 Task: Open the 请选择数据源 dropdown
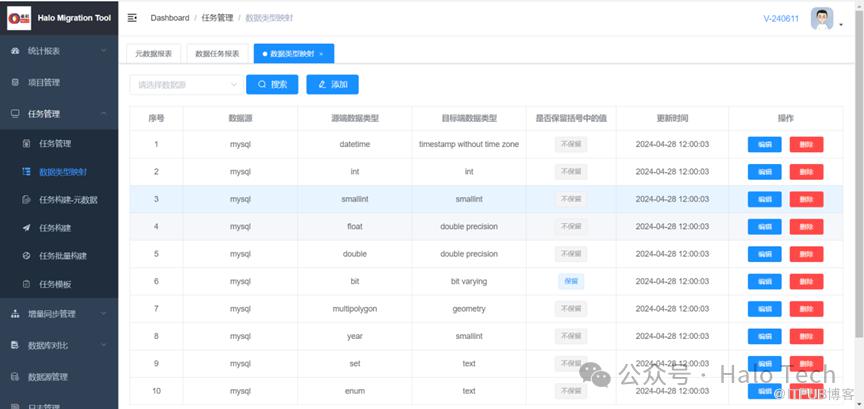(x=186, y=85)
